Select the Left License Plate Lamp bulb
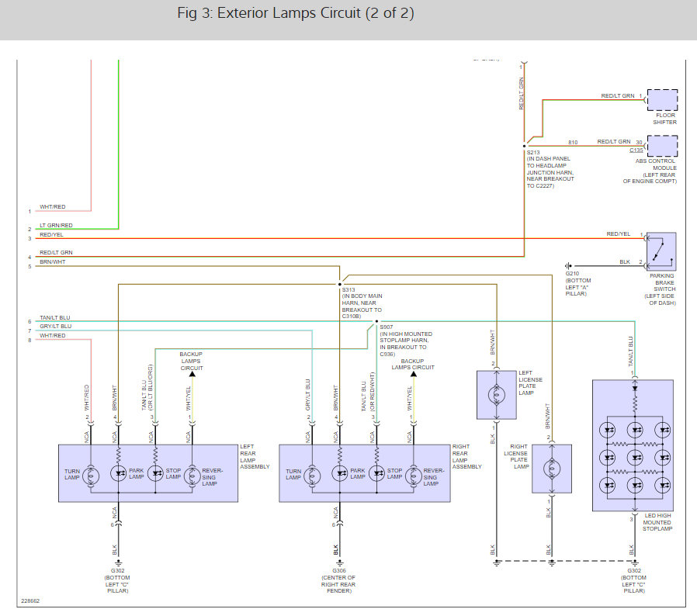Viewport: 697px width, 616px height. coord(497,394)
